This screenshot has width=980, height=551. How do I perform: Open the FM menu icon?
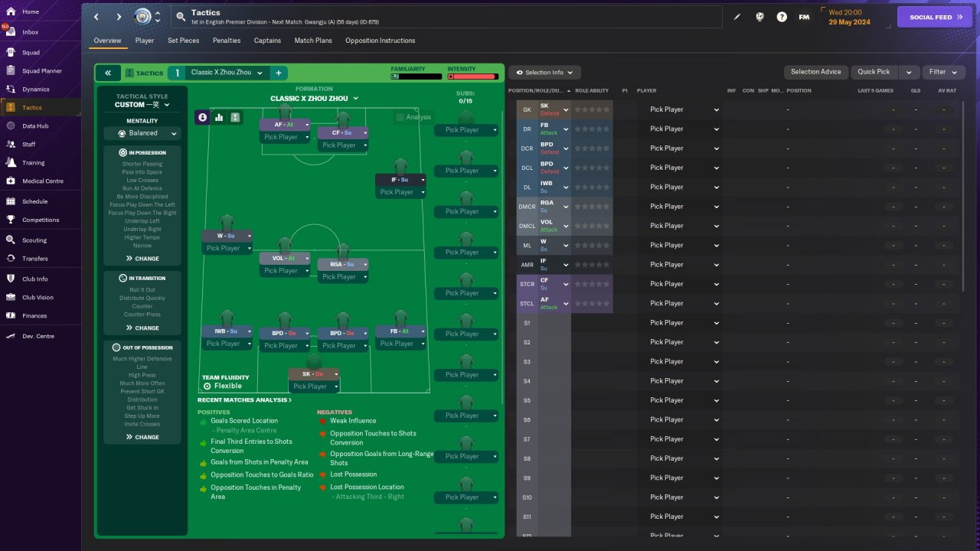pyautogui.click(x=804, y=17)
